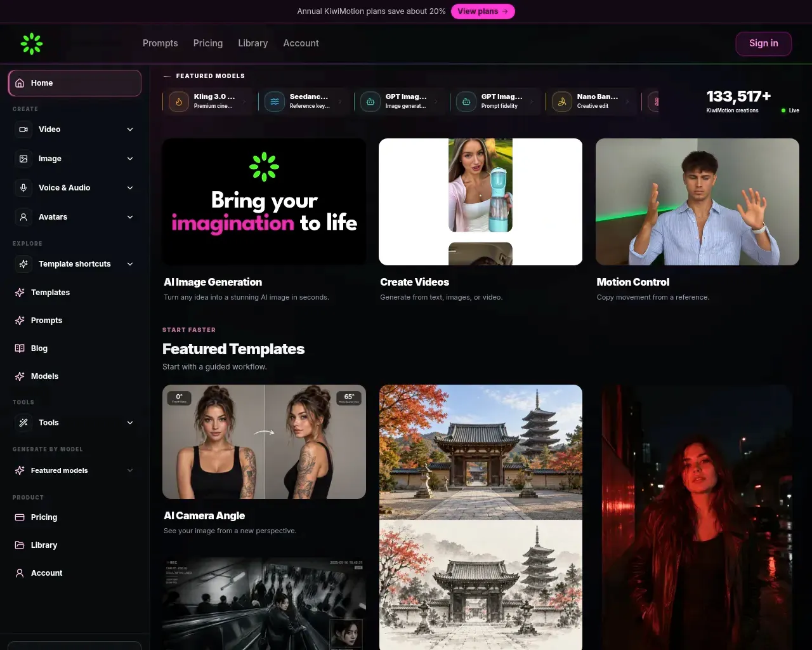Expand the Tools section chevron
Image resolution: width=812 pixels, height=650 pixels.
[x=130, y=423]
